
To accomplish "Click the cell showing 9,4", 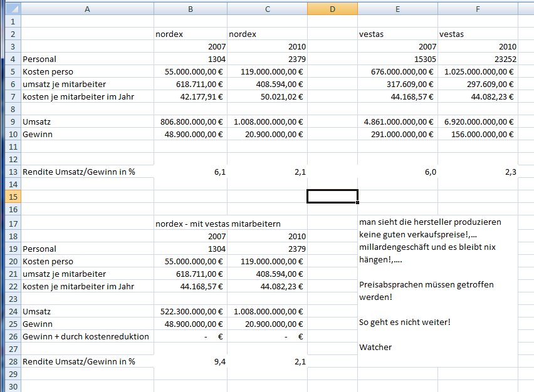I will [x=191, y=361].
